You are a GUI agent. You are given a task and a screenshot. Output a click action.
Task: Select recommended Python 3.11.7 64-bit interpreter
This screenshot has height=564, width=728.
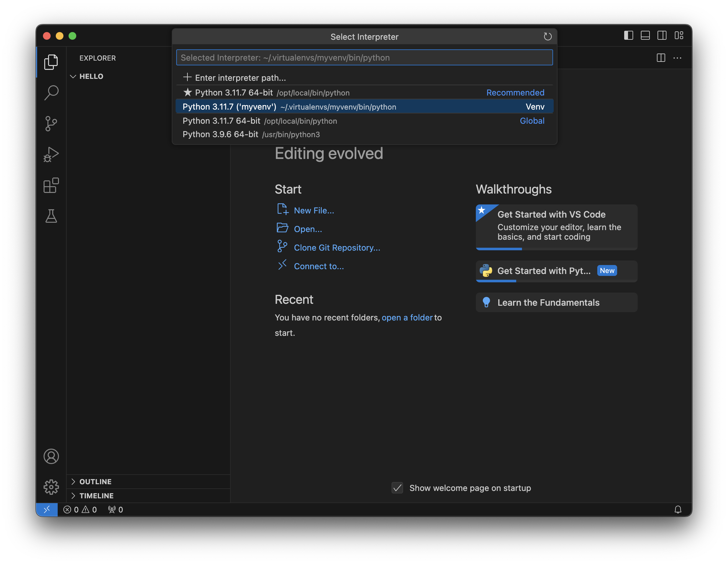[364, 92]
